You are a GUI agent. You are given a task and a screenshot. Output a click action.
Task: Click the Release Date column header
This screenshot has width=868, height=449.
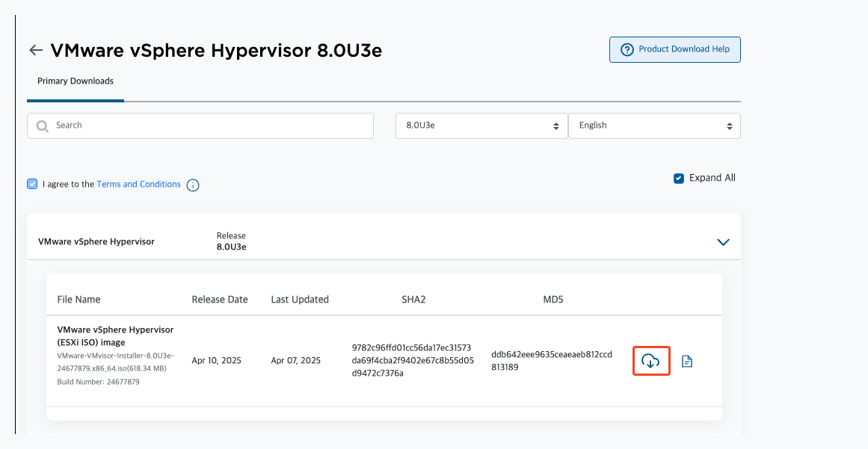click(220, 299)
